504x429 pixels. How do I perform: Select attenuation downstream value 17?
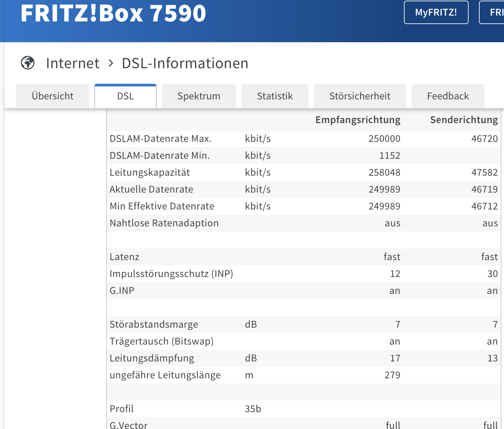pos(395,358)
